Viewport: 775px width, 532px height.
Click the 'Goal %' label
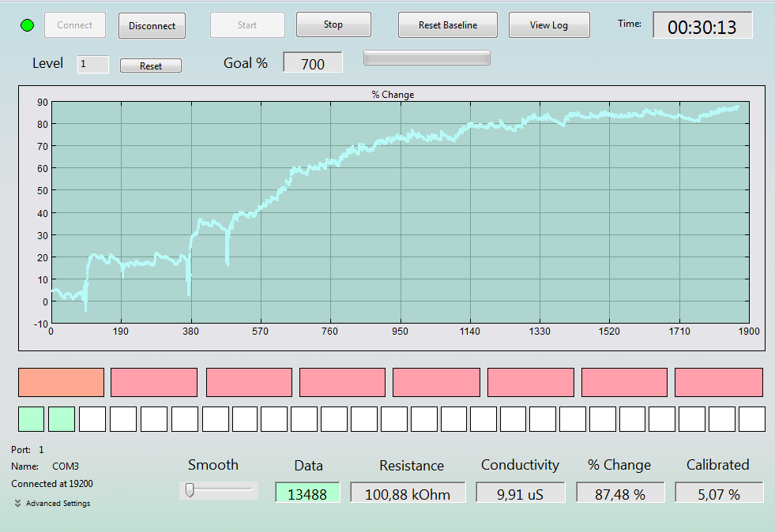point(246,63)
